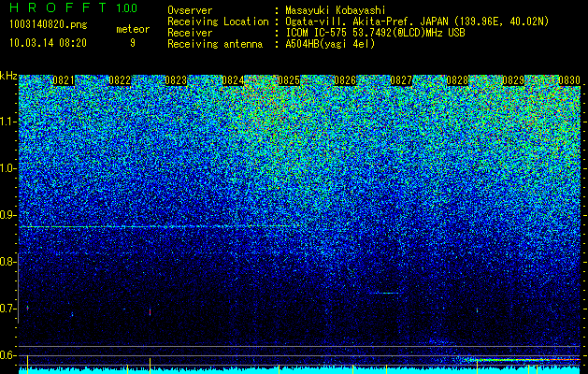This screenshot has height=374, width=588.
Task: Click the 0826 time marker
Action: click(345, 80)
